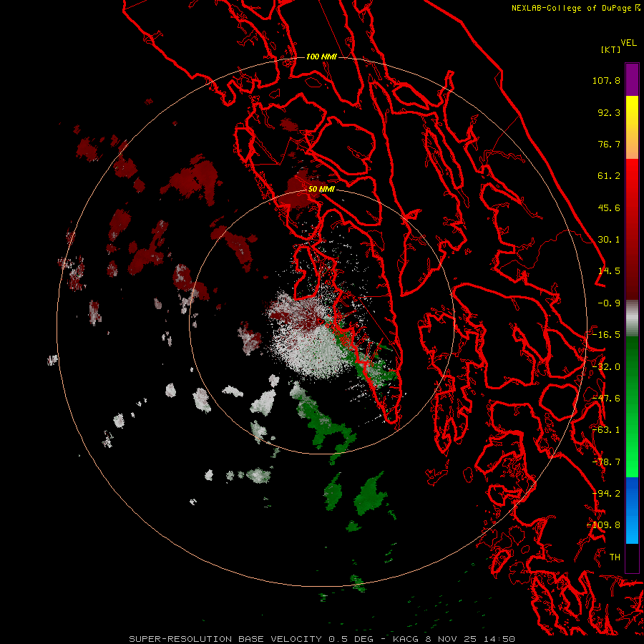Image resolution: width=644 pixels, height=644 pixels.
Task: Click the VEL legend title
Action: pos(628,43)
